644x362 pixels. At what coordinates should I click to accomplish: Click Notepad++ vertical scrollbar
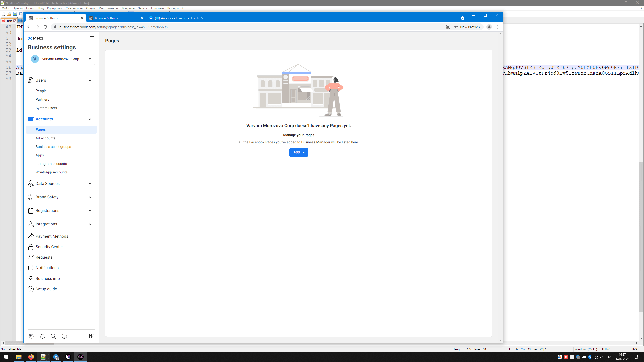point(641,237)
